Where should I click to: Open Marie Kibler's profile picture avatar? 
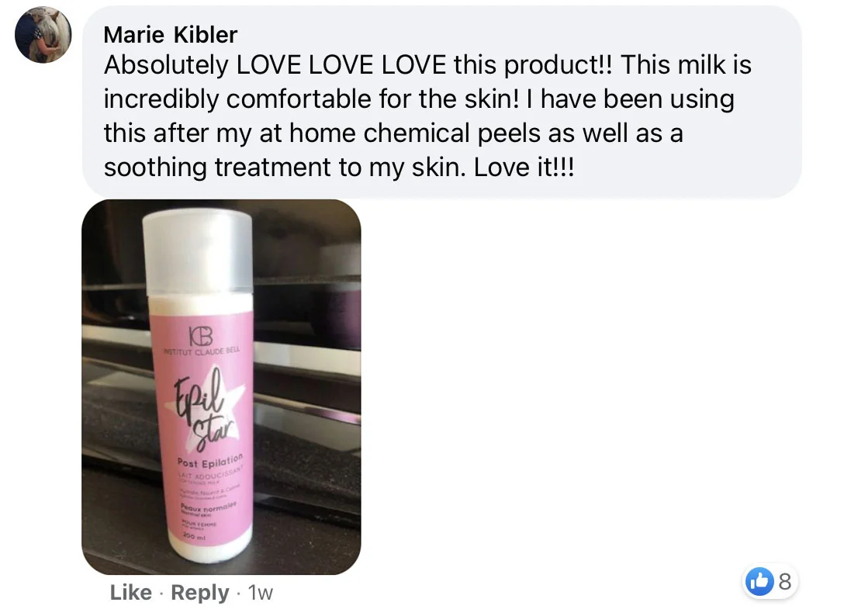43,35
